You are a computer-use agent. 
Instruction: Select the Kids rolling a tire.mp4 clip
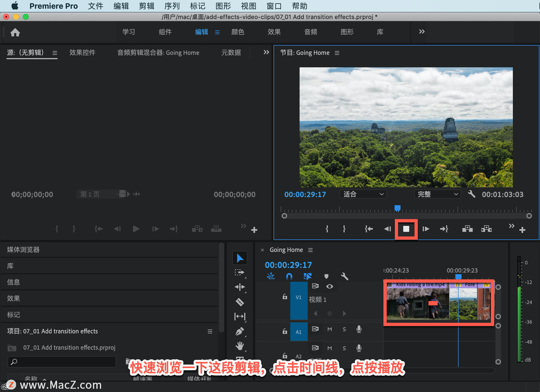pyautogui.click(x=418, y=301)
